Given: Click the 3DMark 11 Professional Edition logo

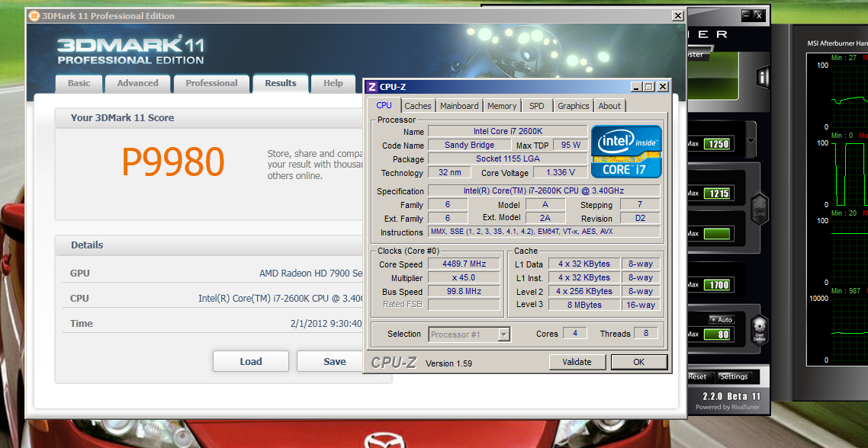Looking at the screenshot, I should pyautogui.click(x=131, y=50).
